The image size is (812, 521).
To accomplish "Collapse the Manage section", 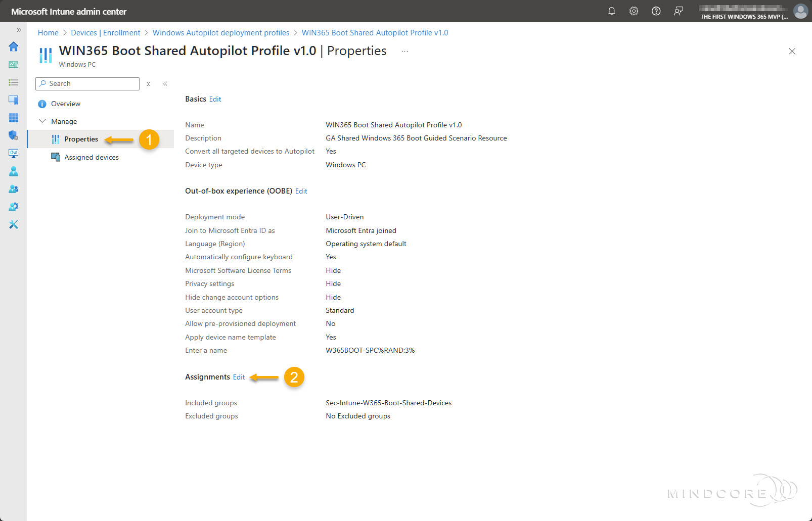I will point(42,121).
